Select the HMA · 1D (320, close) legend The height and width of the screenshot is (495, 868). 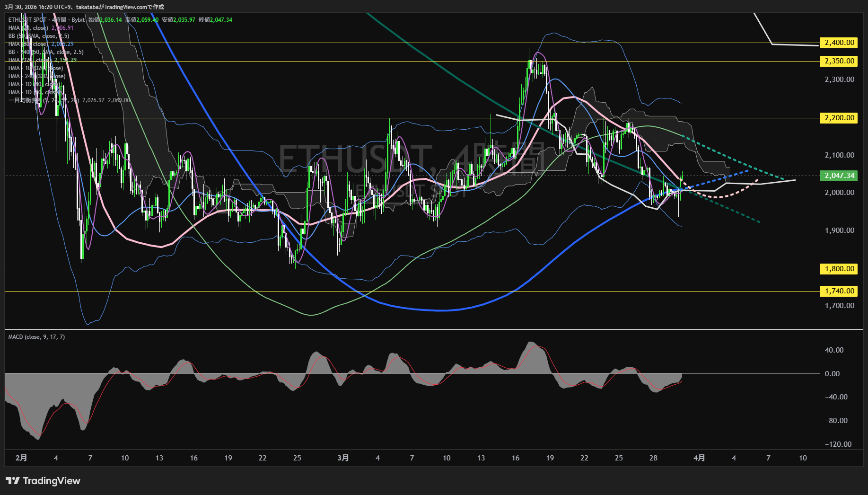(x=35, y=68)
